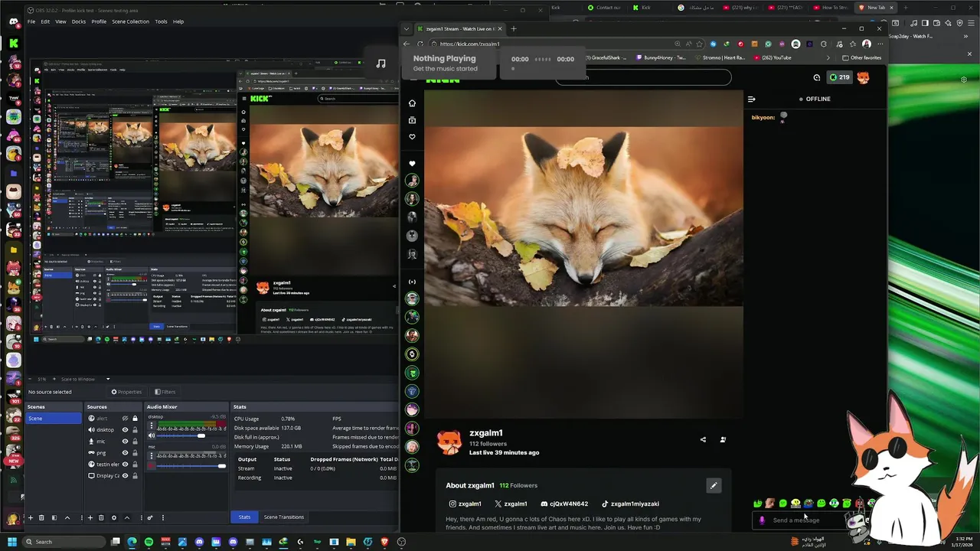
Task: Open OBS source Filters button
Action: tap(165, 392)
